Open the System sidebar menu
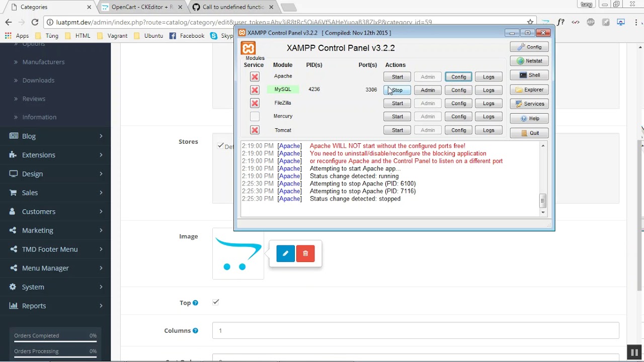 [x=55, y=287]
